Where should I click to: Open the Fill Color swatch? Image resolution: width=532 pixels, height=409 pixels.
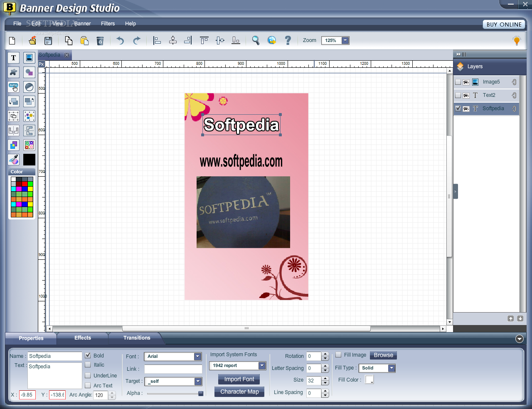click(369, 379)
